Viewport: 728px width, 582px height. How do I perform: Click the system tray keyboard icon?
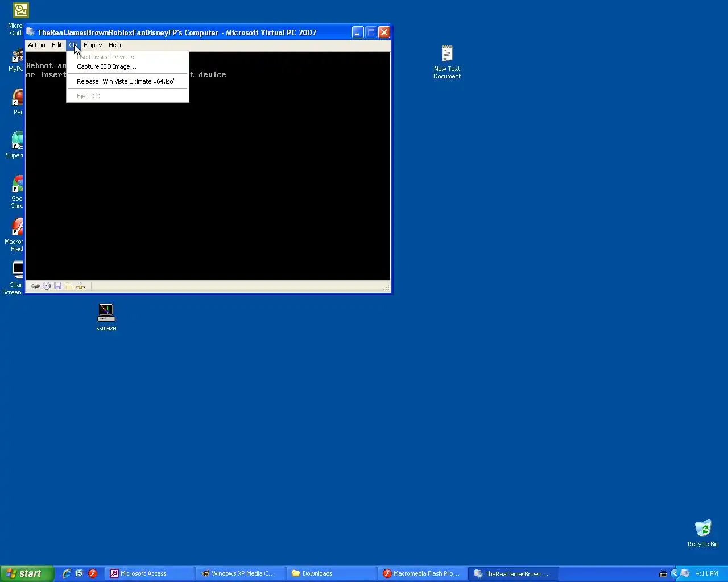pyautogui.click(x=663, y=574)
